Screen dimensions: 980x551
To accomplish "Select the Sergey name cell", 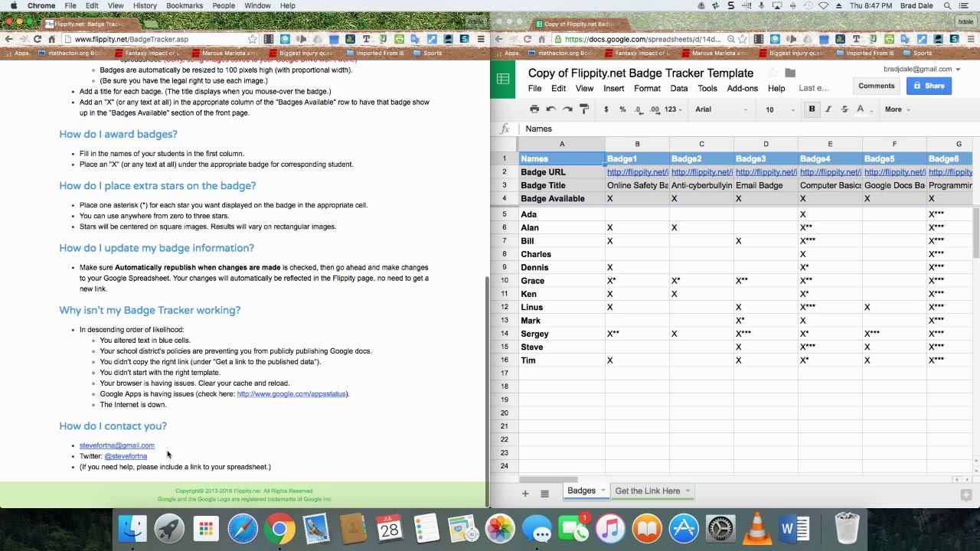I will pyautogui.click(x=561, y=334).
